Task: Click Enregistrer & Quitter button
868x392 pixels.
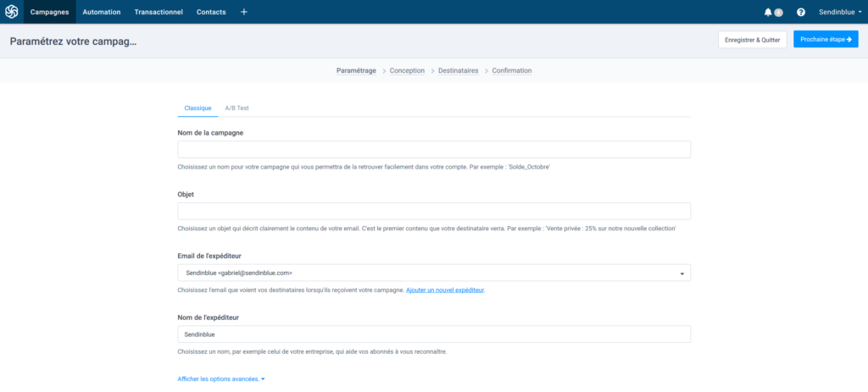Action: click(753, 39)
